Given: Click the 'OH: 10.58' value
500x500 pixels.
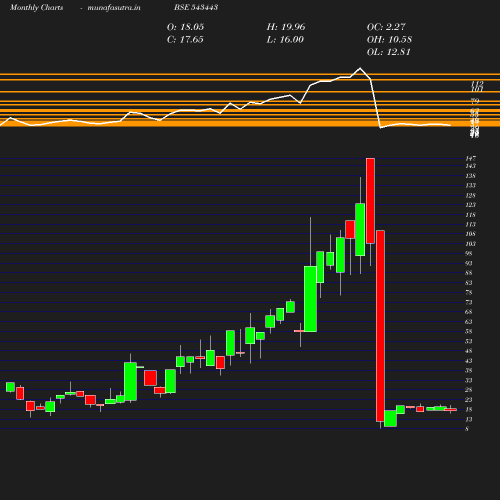Looking at the screenshot, I should pos(389,40).
